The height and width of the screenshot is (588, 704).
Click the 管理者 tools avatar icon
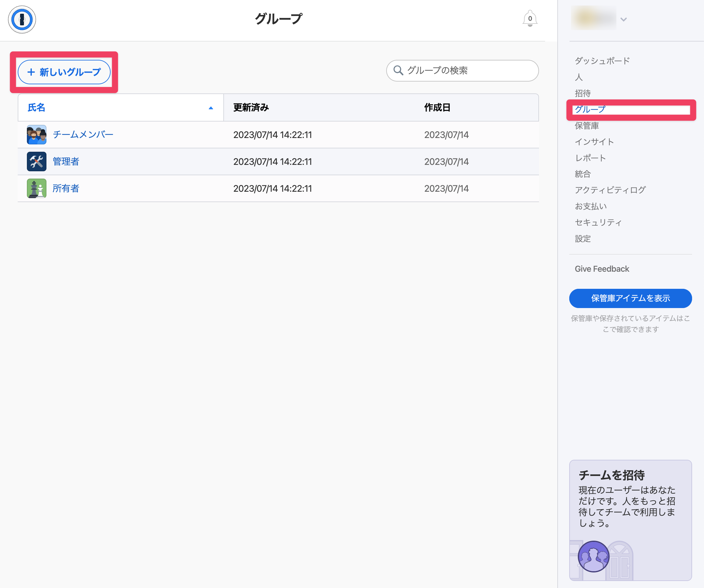pos(37,162)
